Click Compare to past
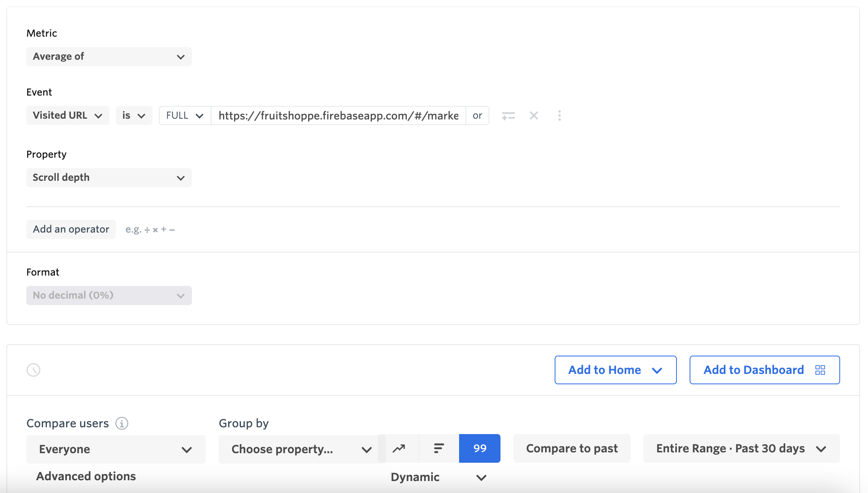This screenshot has width=868, height=493. click(572, 448)
